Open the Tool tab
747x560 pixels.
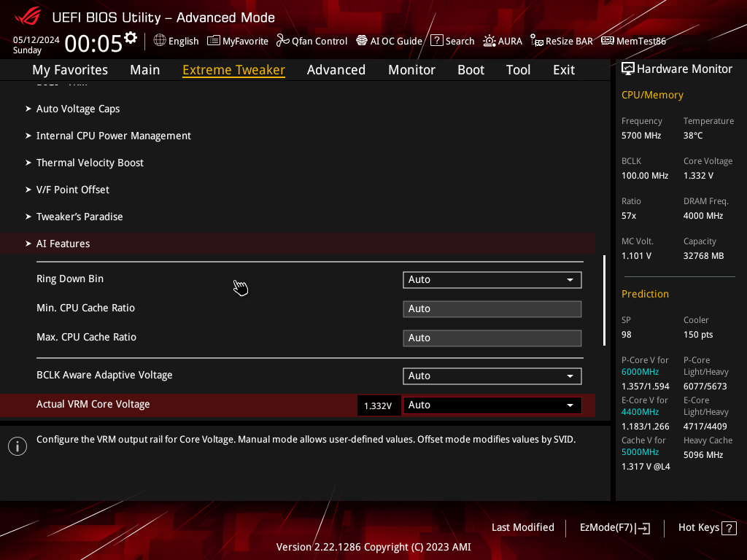tap(518, 70)
